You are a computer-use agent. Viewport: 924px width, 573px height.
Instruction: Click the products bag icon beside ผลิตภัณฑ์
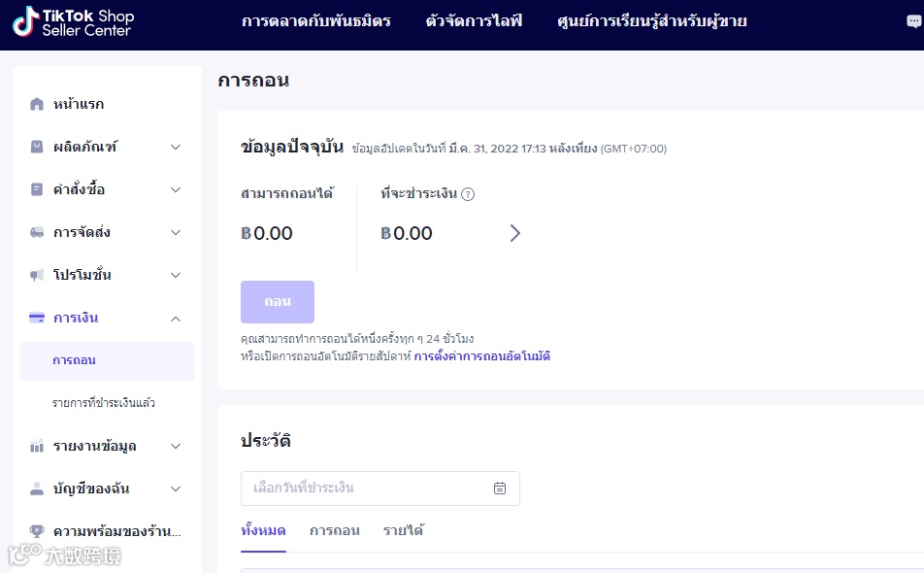pos(37,147)
